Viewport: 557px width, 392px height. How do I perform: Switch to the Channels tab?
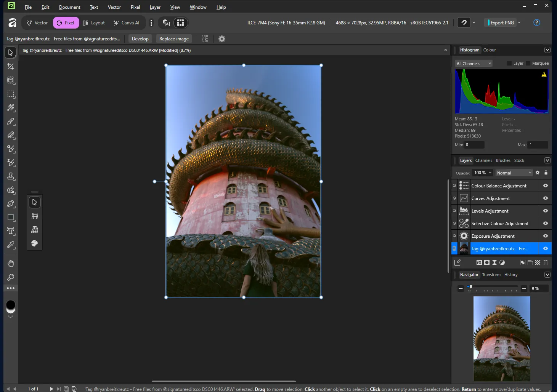[483, 160]
